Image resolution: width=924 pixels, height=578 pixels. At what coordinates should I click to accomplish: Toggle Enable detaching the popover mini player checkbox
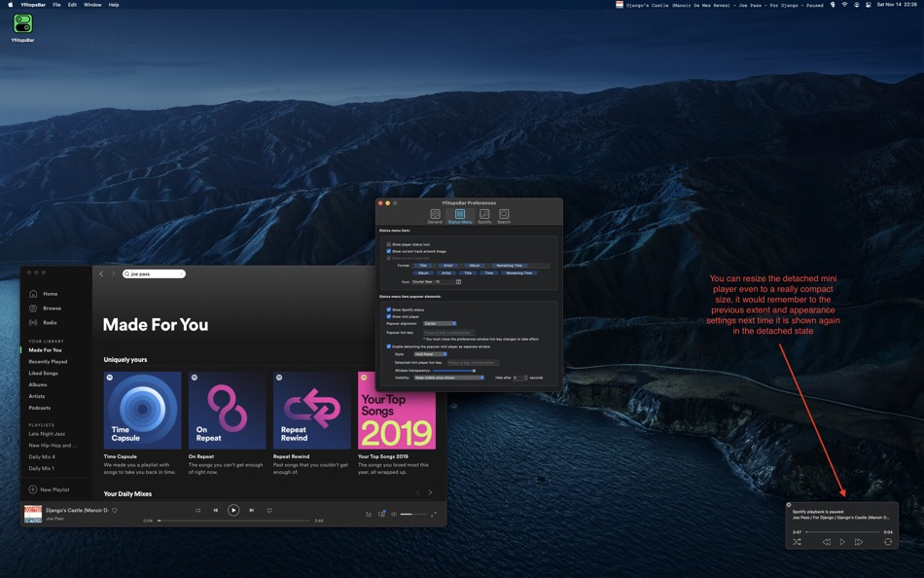389,346
